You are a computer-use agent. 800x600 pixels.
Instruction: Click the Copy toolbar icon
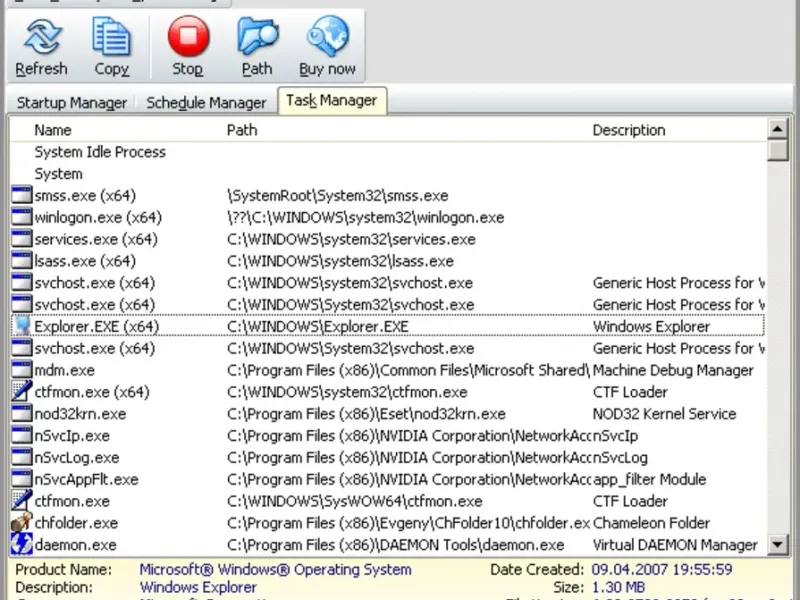click(x=111, y=37)
